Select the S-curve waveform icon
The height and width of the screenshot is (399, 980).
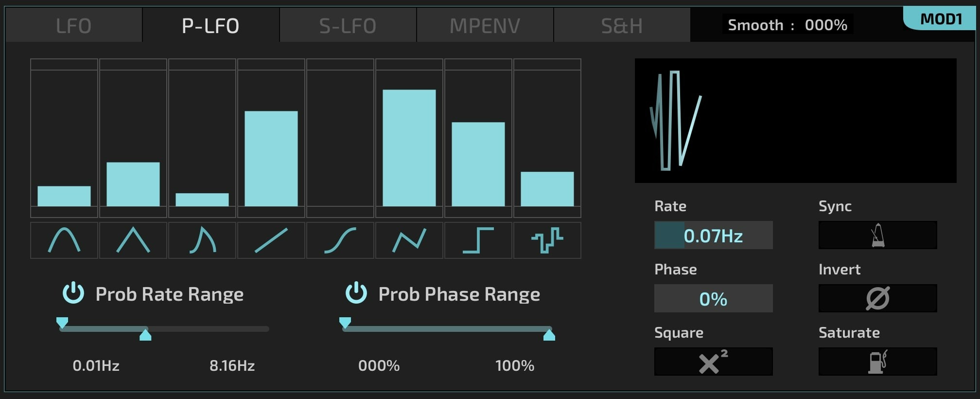coord(340,240)
